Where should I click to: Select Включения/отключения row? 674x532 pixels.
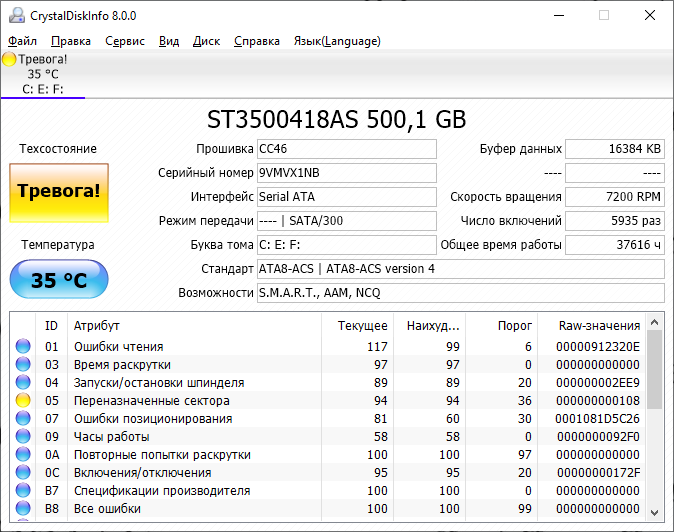coord(328,473)
